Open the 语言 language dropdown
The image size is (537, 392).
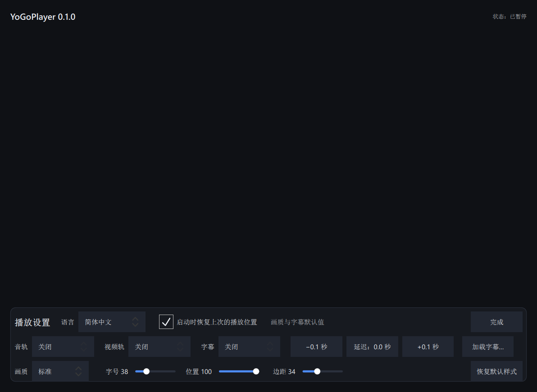click(x=112, y=322)
